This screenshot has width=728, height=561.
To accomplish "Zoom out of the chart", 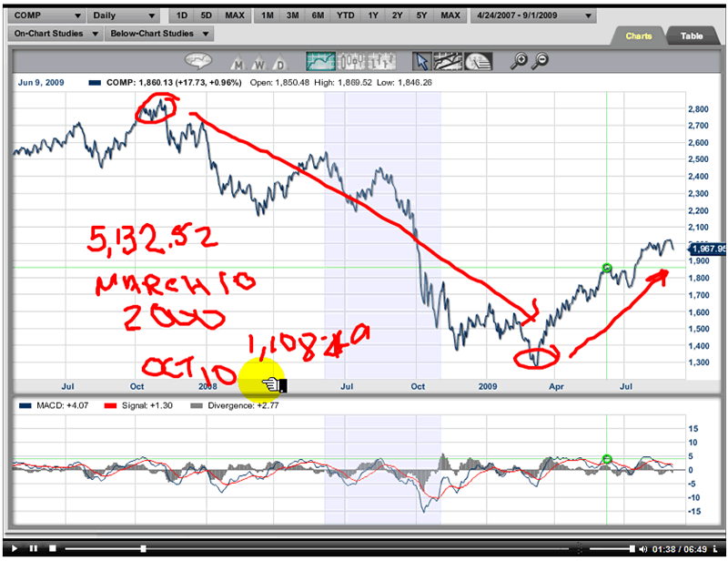I will click(540, 61).
